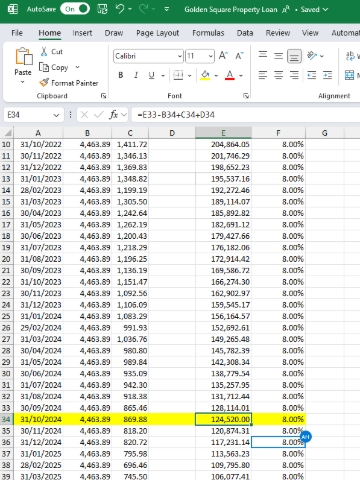The image size is (360, 480).
Task: Toggle the AutoSave switch off
Action: coord(75,9)
